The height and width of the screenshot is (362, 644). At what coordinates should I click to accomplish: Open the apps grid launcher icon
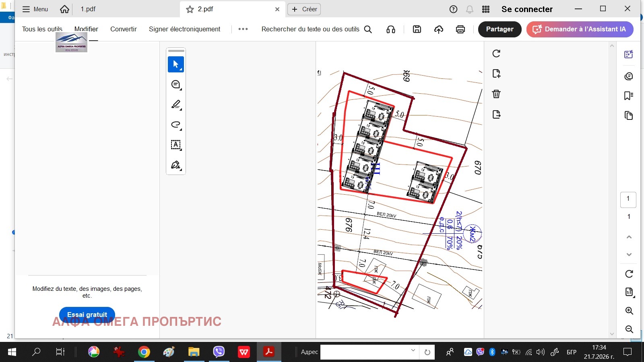point(486,9)
